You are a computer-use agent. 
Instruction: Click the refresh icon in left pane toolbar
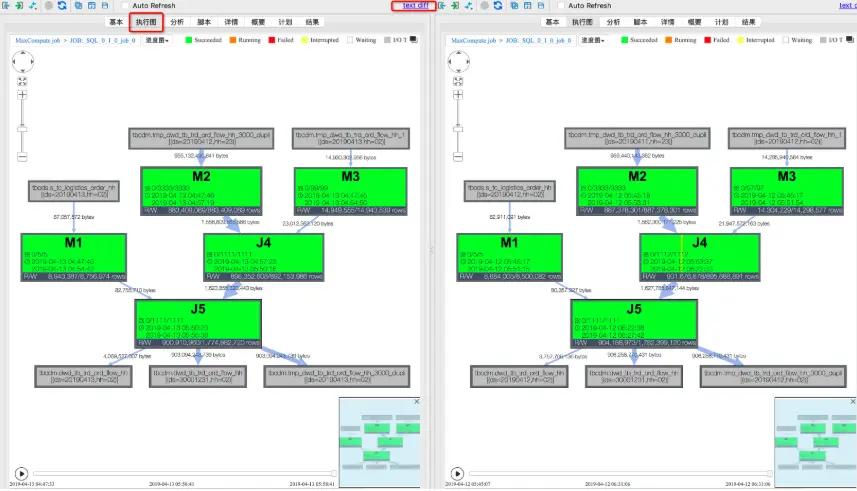tap(62, 5)
